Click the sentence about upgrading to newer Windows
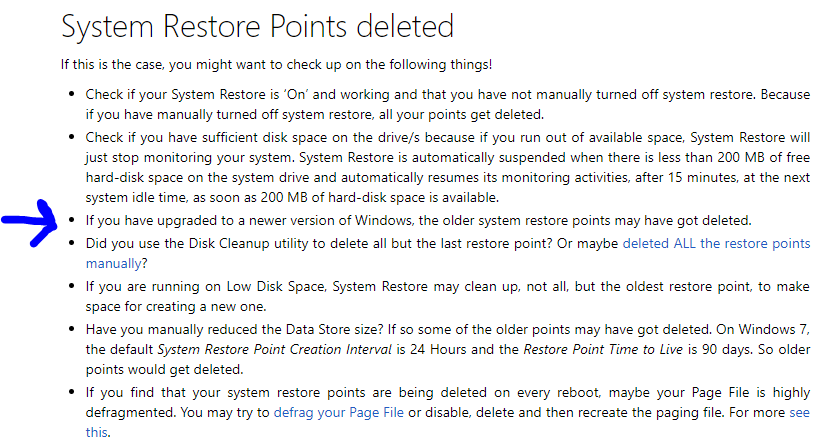 click(419, 220)
